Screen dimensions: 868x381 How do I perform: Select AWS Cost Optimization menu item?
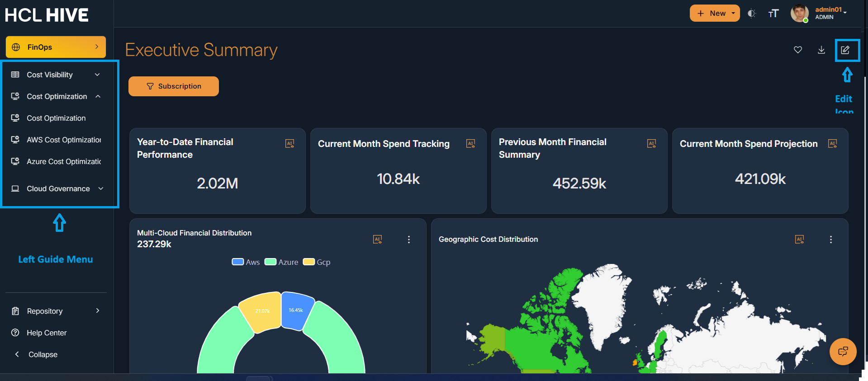pyautogui.click(x=63, y=140)
